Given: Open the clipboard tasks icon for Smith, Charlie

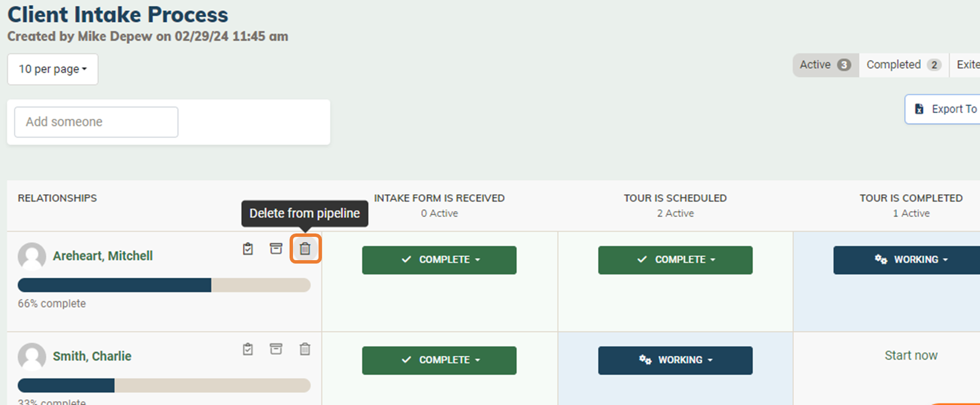Looking at the screenshot, I should click(248, 349).
